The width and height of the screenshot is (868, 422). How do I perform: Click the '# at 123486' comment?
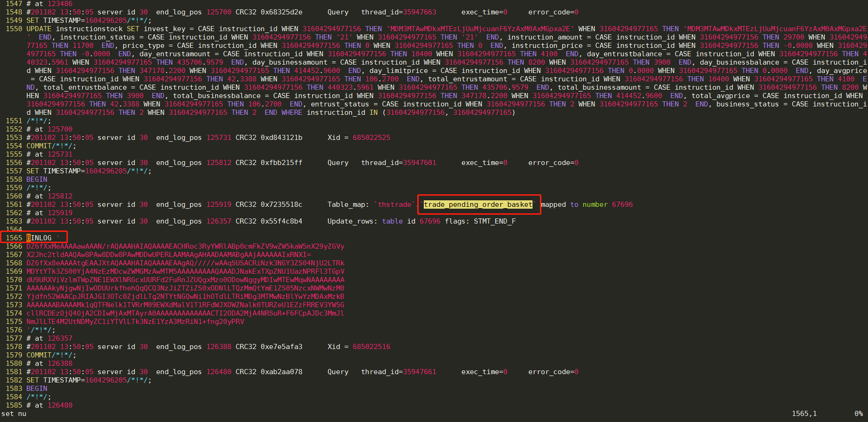49,4
